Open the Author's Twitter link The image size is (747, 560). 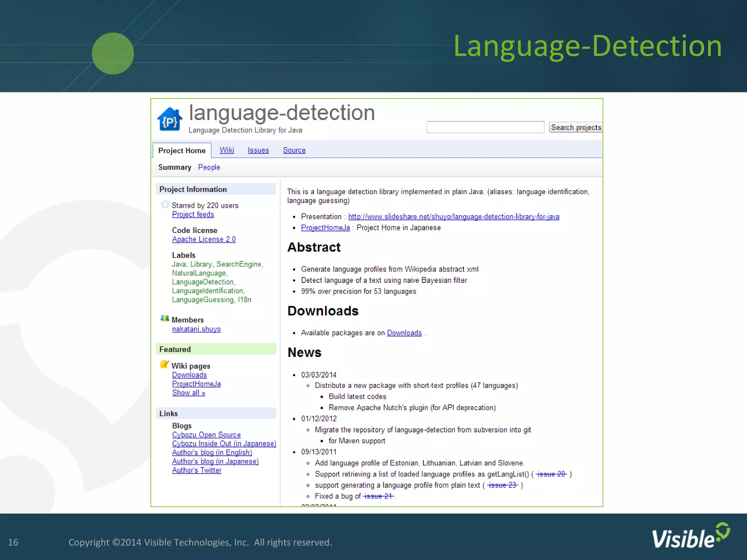pos(197,470)
